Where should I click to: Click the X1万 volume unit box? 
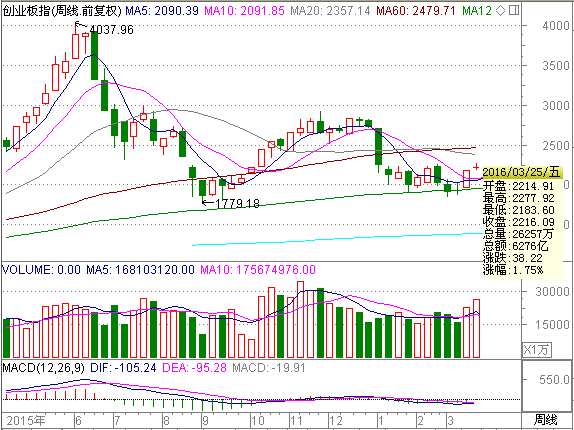tap(537, 350)
